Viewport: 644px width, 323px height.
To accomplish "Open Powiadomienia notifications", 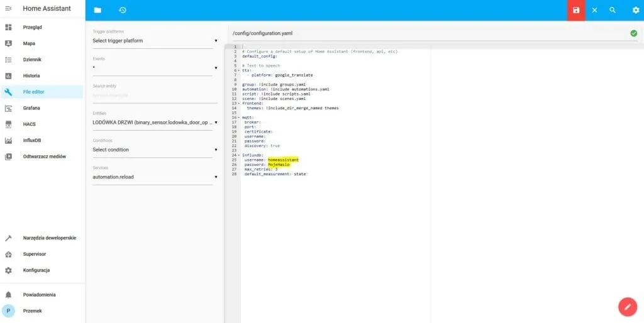I will pos(42,295).
